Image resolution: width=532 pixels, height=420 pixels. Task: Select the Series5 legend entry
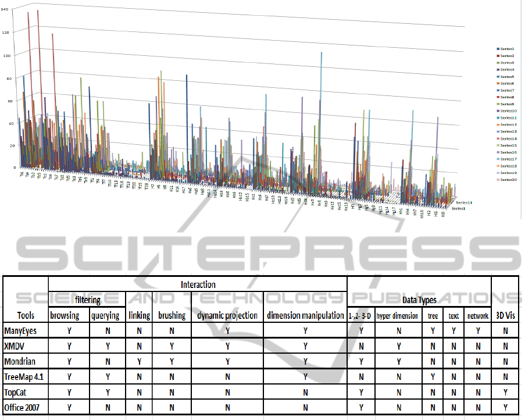point(507,76)
